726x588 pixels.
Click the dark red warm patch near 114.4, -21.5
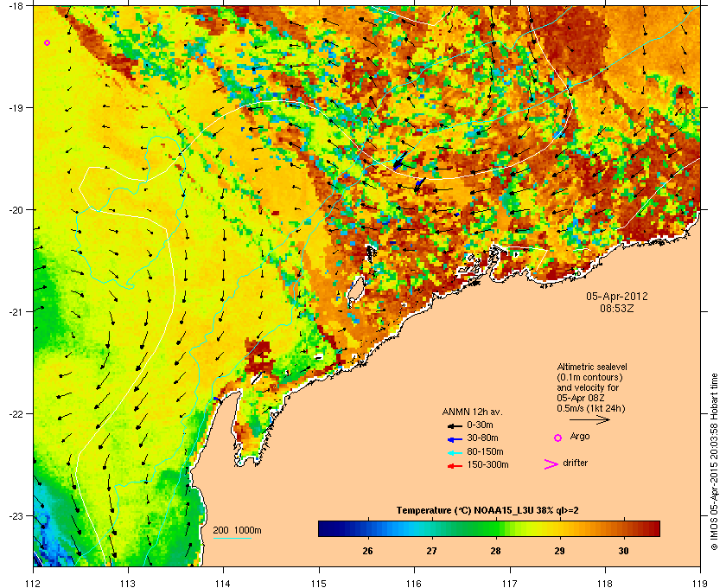[259, 357]
